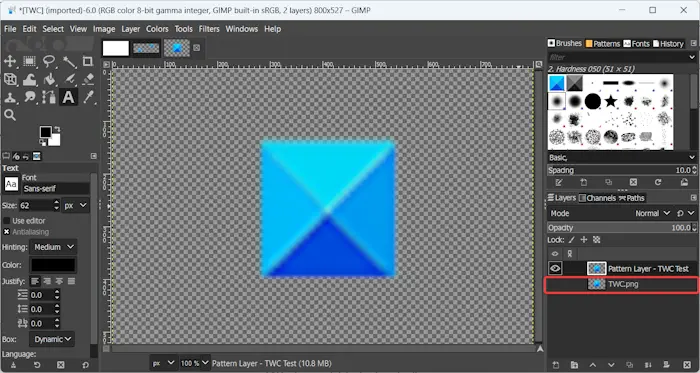Open the Colors menu
The height and width of the screenshot is (373, 700).
point(157,29)
